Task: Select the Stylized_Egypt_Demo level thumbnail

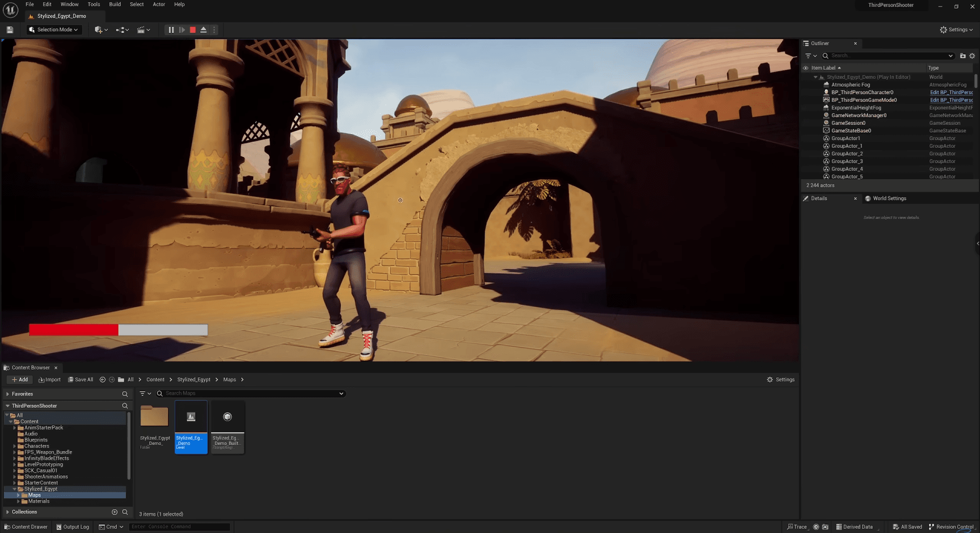Action: (191, 427)
